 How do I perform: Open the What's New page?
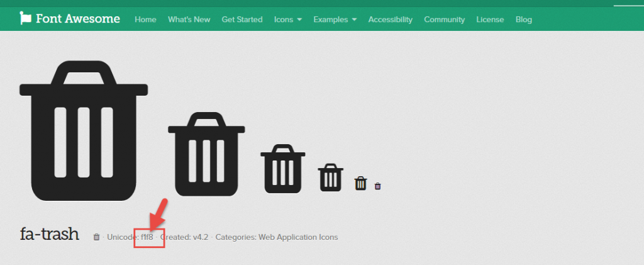click(x=189, y=20)
